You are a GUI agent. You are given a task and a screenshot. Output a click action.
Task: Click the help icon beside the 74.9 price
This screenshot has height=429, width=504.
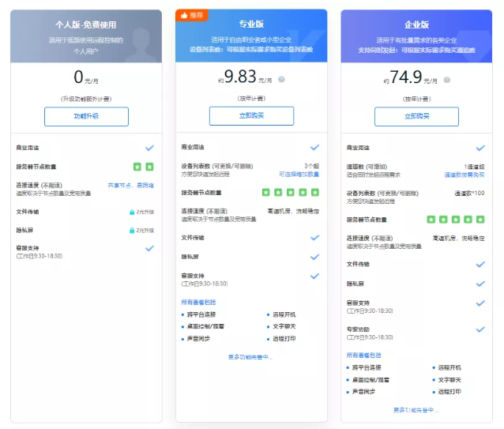[448, 80]
